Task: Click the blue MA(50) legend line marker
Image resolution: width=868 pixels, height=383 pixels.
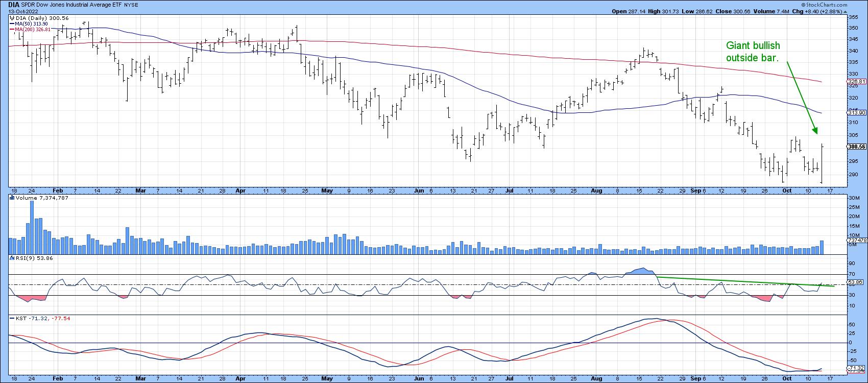Action: click(x=12, y=24)
